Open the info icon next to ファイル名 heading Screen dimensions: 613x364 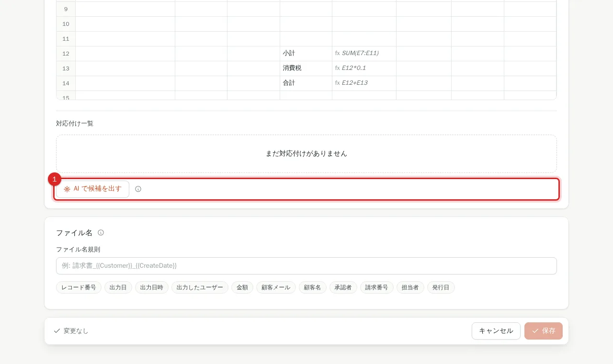(101, 233)
